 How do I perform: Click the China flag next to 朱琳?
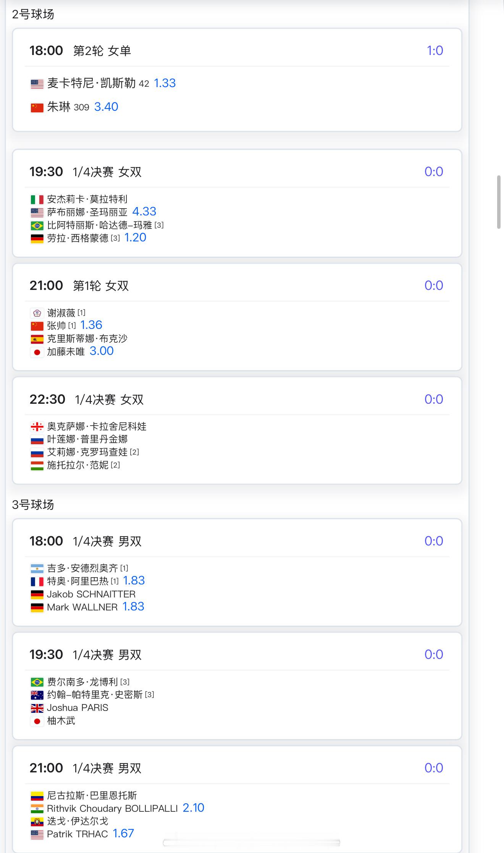click(x=37, y=107)
